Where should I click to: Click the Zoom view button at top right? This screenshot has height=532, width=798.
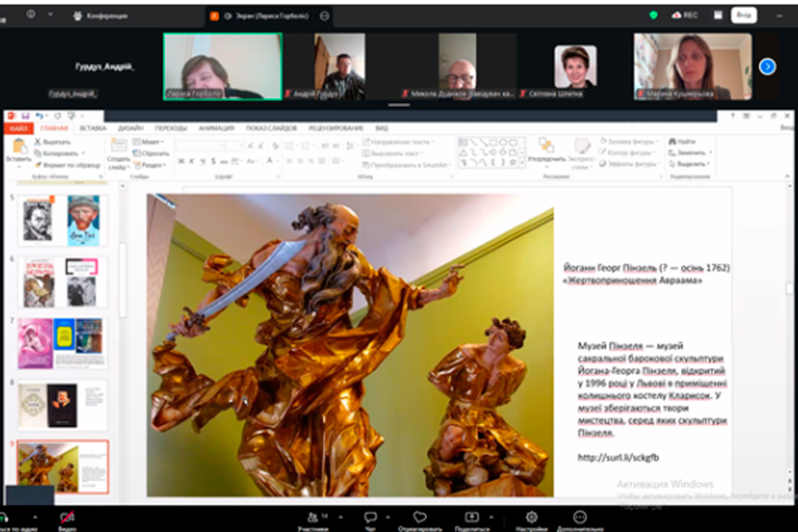pos(744,15)
